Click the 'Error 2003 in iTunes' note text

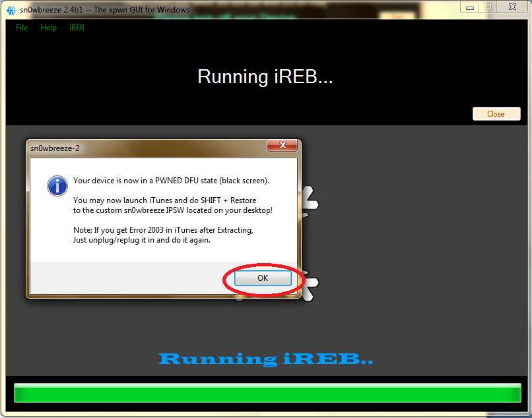click(x=163, y=230)
